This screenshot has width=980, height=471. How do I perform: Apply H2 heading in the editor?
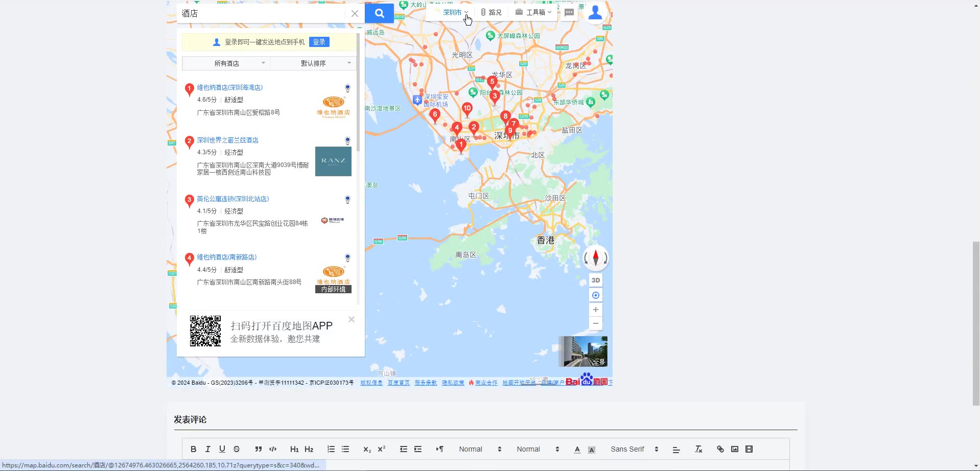309,449
